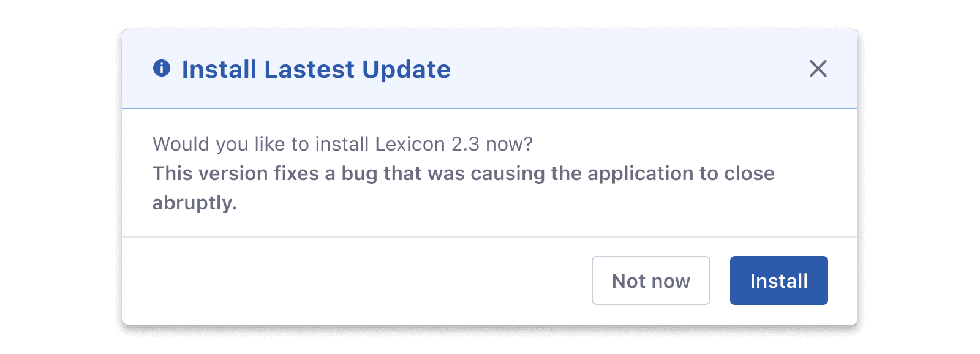
Task: Click the bold bug fix description text
Action: (x=463, y=174)
